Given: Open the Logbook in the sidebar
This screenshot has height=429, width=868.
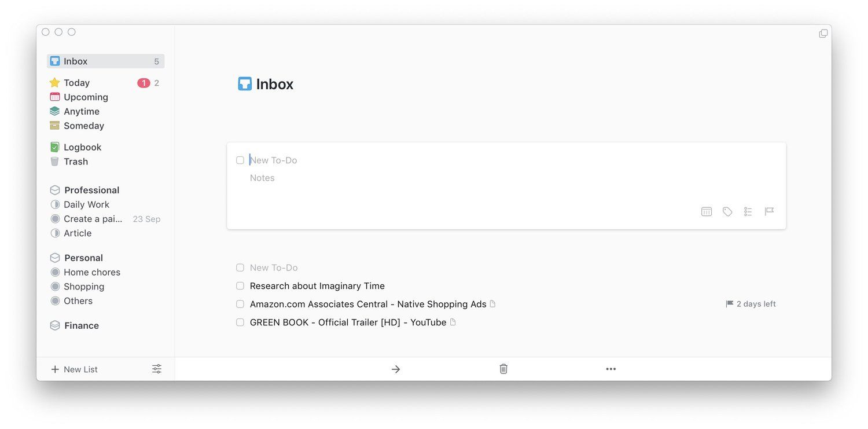Looking at the screenshot, I should 82,147.
